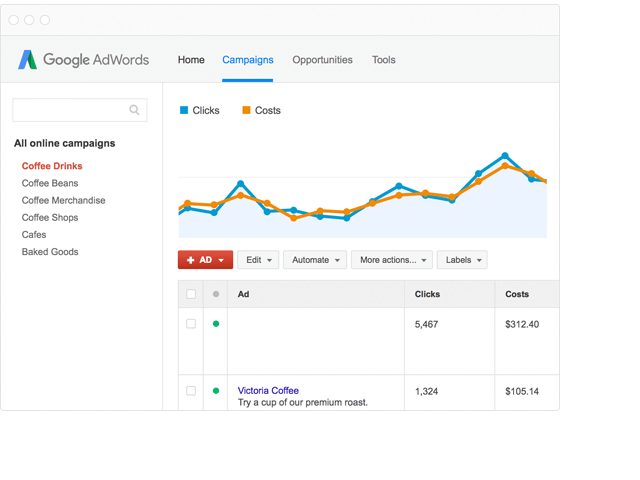This screenshot has height=480, width=640.
Task: Open the Tools tab
Action: (x=384, y=60)
